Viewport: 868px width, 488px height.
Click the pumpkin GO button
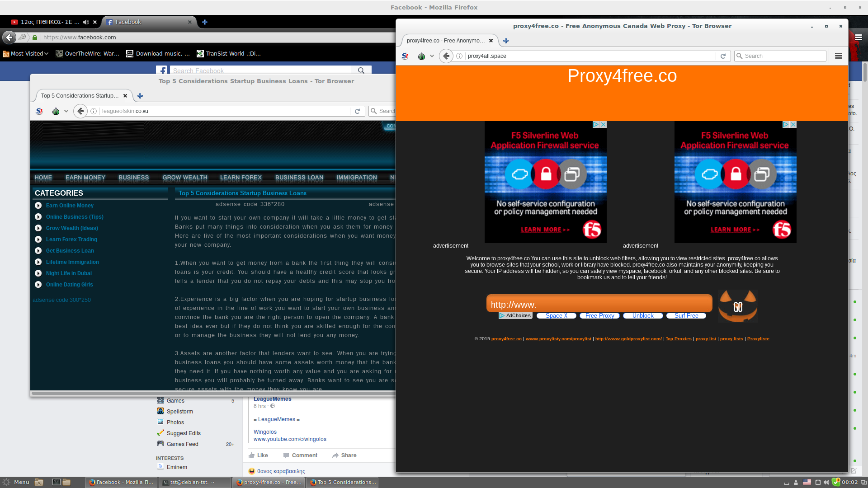(738, 306)
